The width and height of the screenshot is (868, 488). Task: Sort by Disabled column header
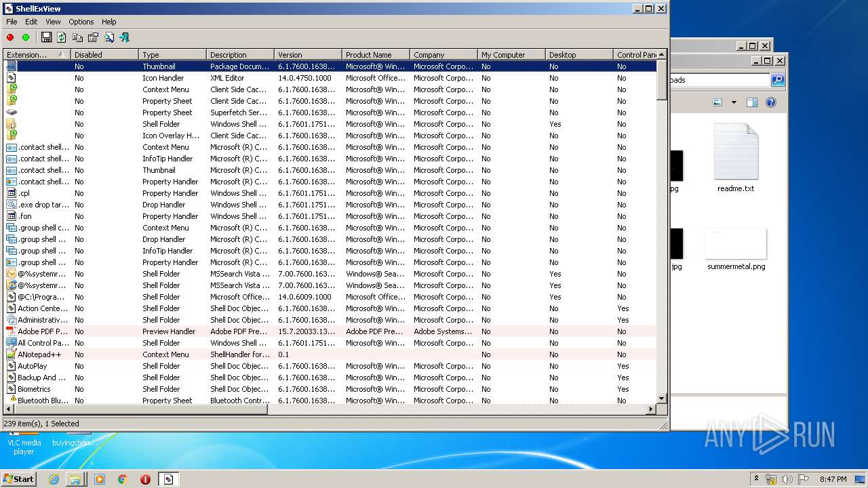click(x=105, y=55)
